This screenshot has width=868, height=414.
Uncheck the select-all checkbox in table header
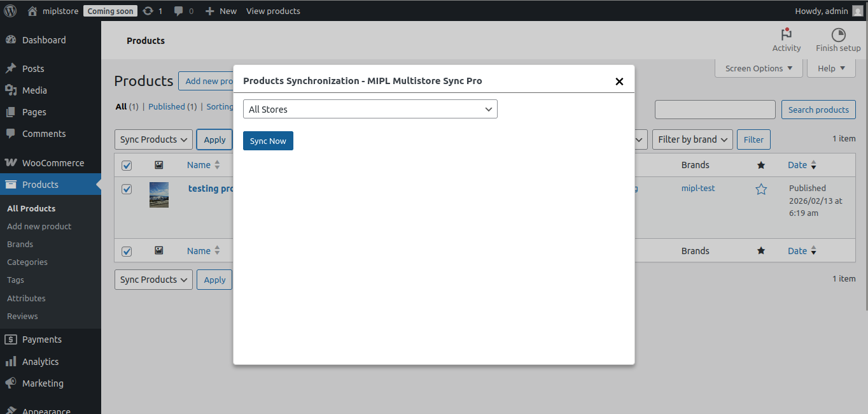coord(127,166)
